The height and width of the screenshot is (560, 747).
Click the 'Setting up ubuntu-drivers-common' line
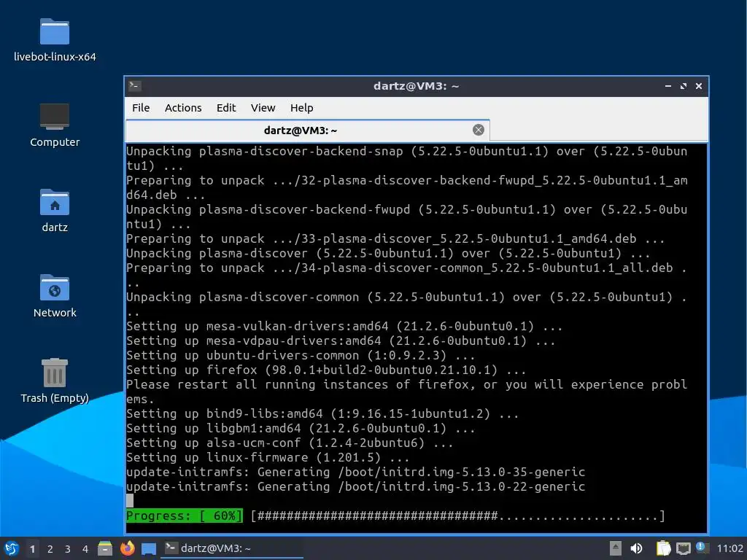pyautogui.click(x=300, y=355)
